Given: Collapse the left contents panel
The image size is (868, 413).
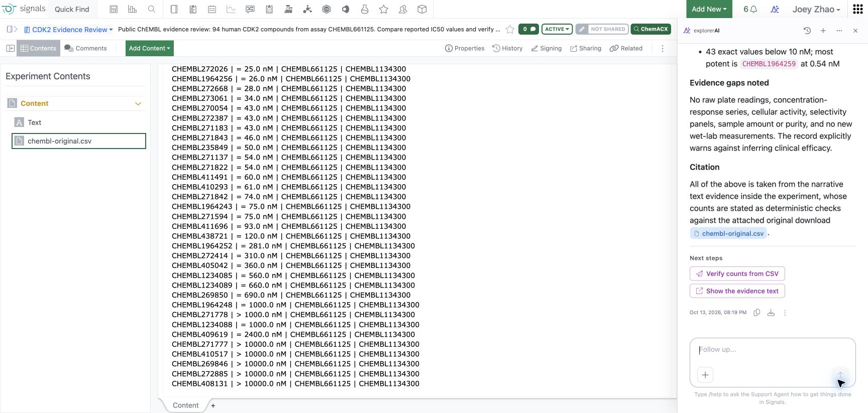Looking at the screenshot, I should (10, 48).
